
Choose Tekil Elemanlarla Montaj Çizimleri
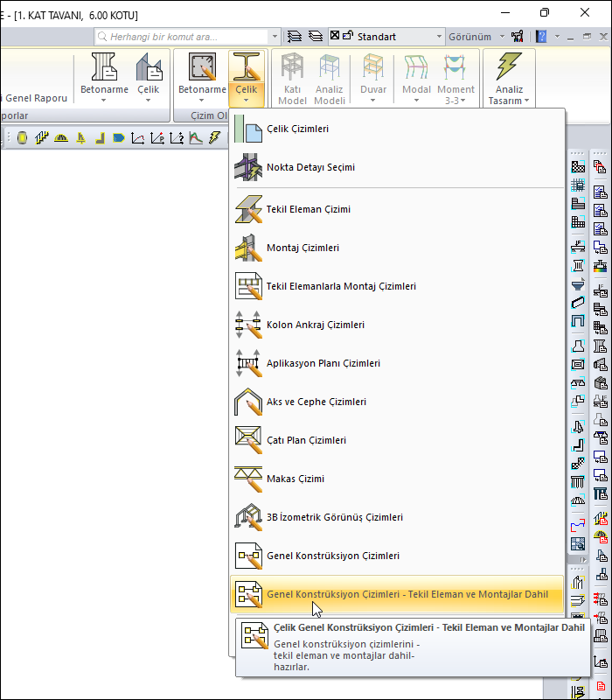(397, 286)
